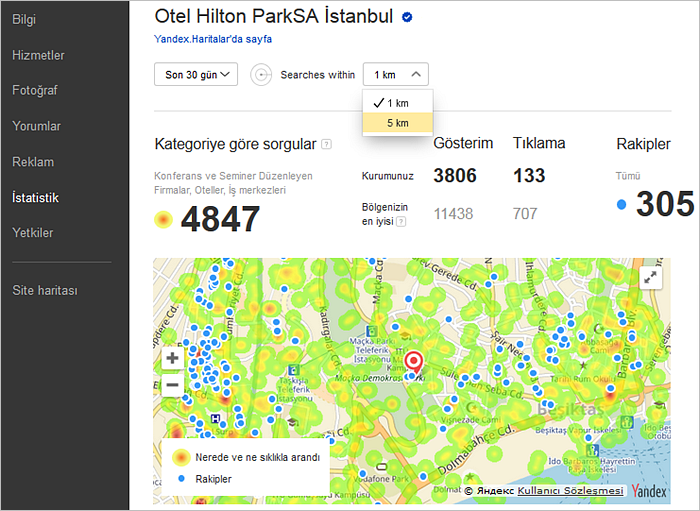Click the blue dot beside 305 competitors
The width and height of the screenshot is (700, 511).
coord(621,205)
